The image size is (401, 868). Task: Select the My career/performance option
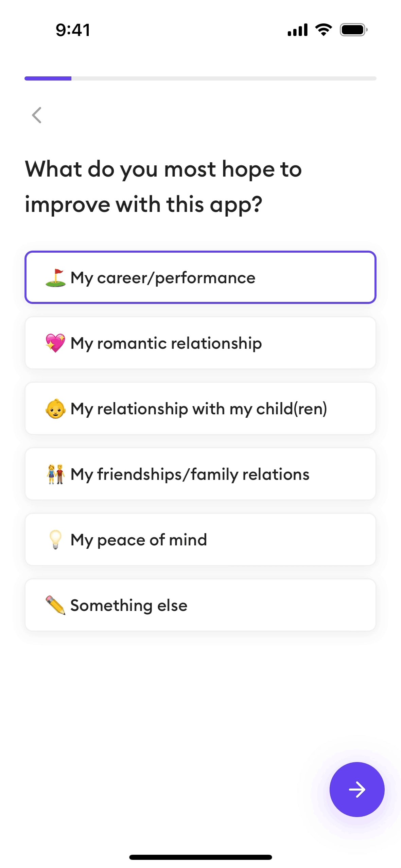(x=201, y=277)
